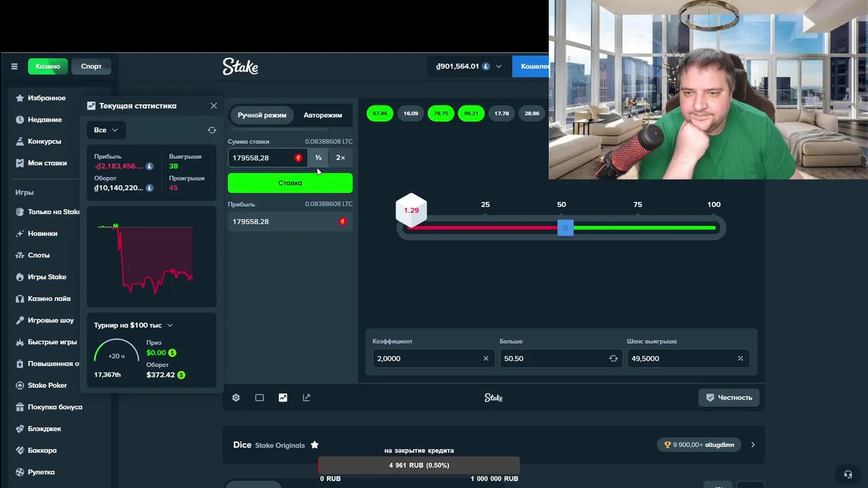Click the Избранное star icon
868x488 pixels.
pos(20,98)
